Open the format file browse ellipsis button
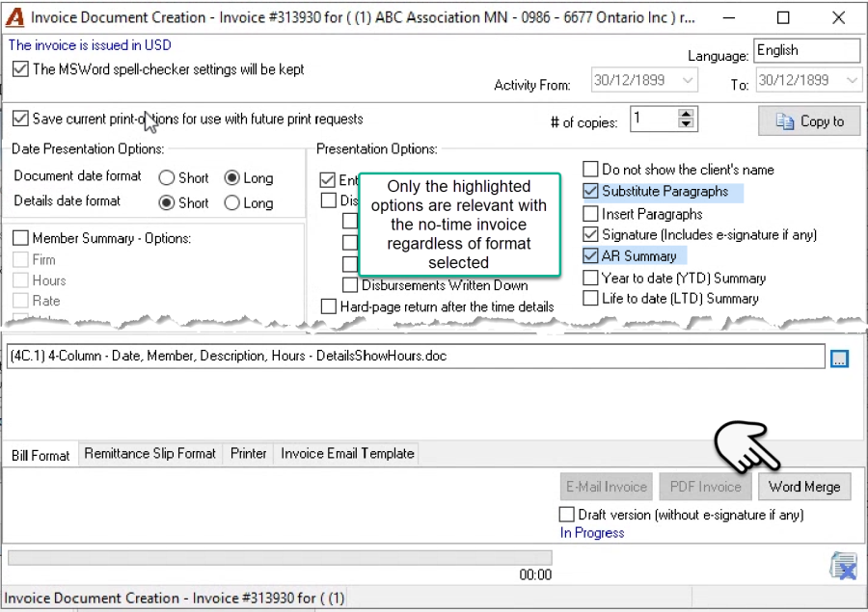The width and height of the screenshot is (868, 612). 839,358
